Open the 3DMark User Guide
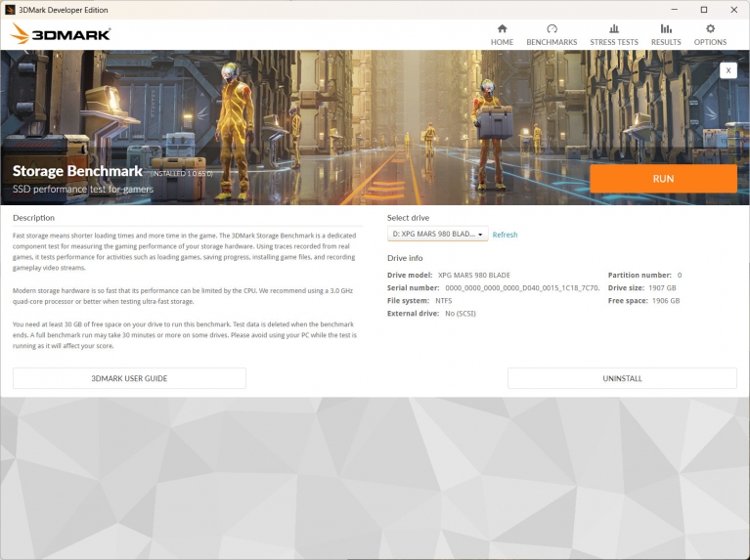The image size is (750, 560). (129, 378)
